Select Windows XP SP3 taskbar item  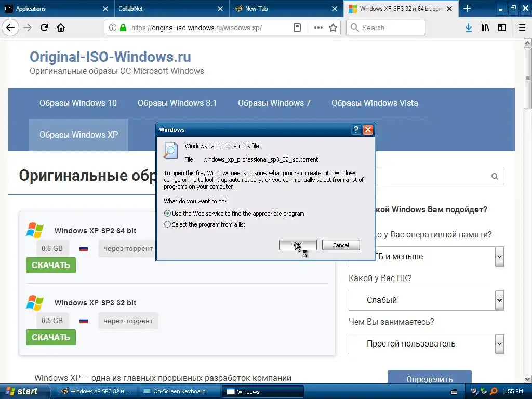[x=96, y=392]
